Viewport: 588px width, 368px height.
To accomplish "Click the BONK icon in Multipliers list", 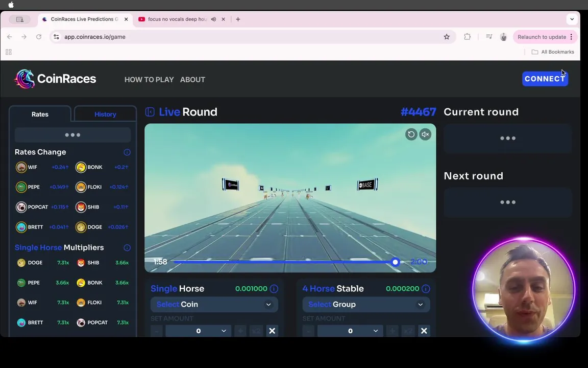I will tap(81, 282).
